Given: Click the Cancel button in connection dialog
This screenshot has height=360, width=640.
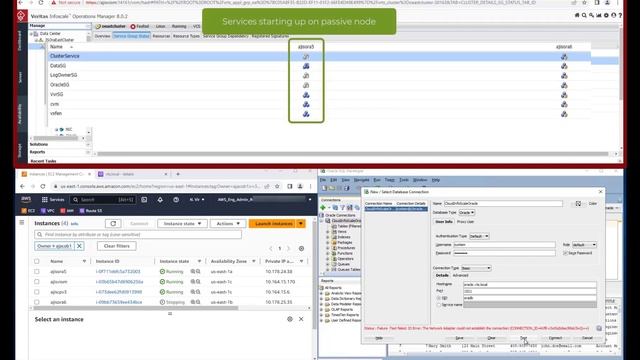Looking at the screenshot, I should click(x=587, y=338).
